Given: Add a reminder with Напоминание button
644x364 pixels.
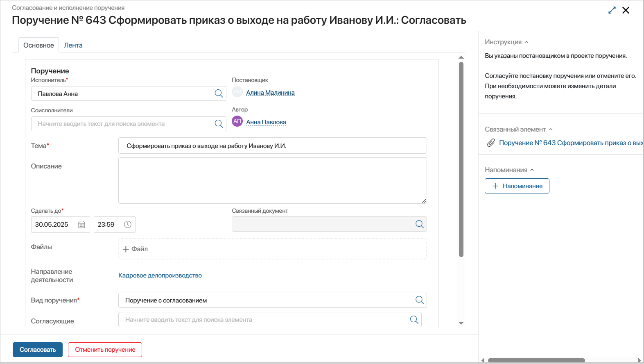Looking at the screenshot, I should (x=517, y=186).
